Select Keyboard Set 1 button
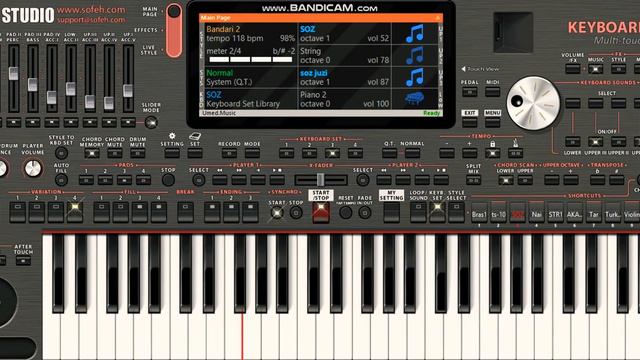Screen dimensions: 640x360 (287, 153)
